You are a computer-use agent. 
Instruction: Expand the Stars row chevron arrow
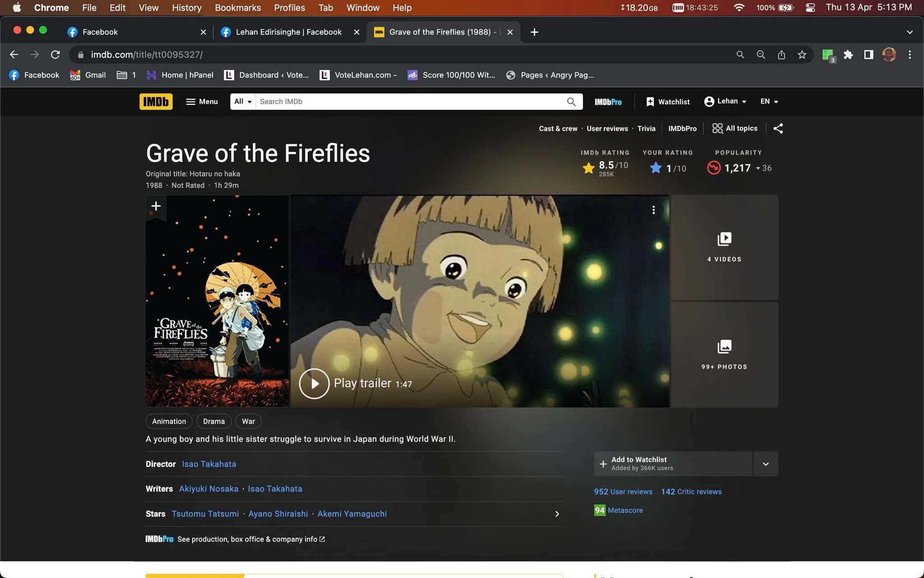(x=557, y=514)
